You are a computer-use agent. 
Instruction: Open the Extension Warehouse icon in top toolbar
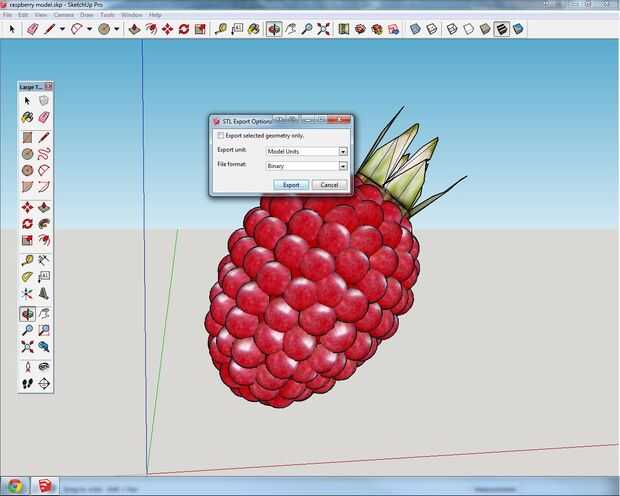377,29
